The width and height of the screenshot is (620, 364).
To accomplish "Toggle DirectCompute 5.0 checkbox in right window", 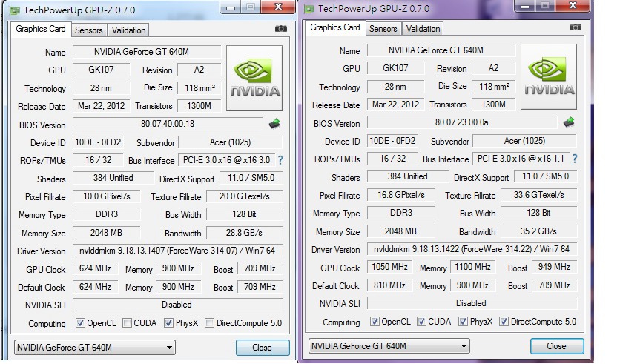I will 504,321.
